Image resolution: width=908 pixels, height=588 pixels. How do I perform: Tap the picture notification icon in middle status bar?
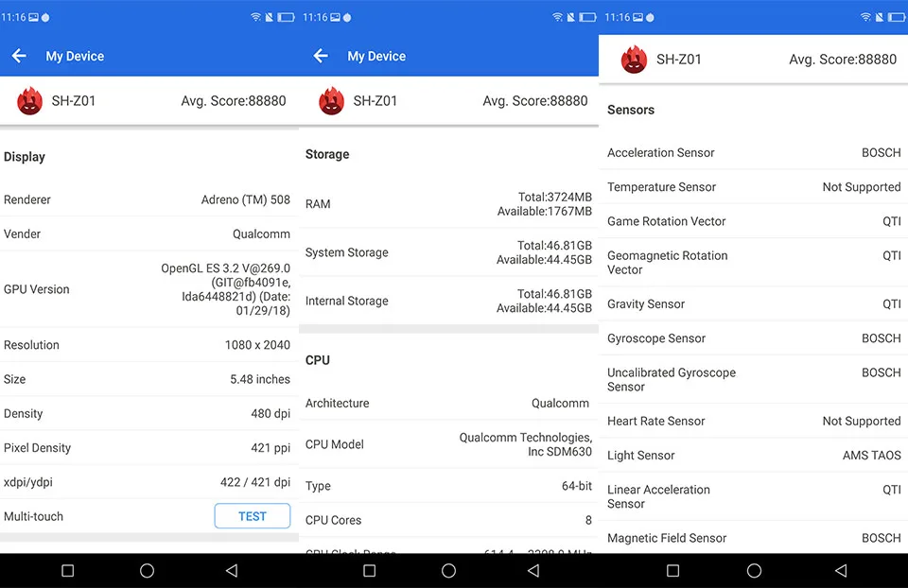click(x=335, y=17)
